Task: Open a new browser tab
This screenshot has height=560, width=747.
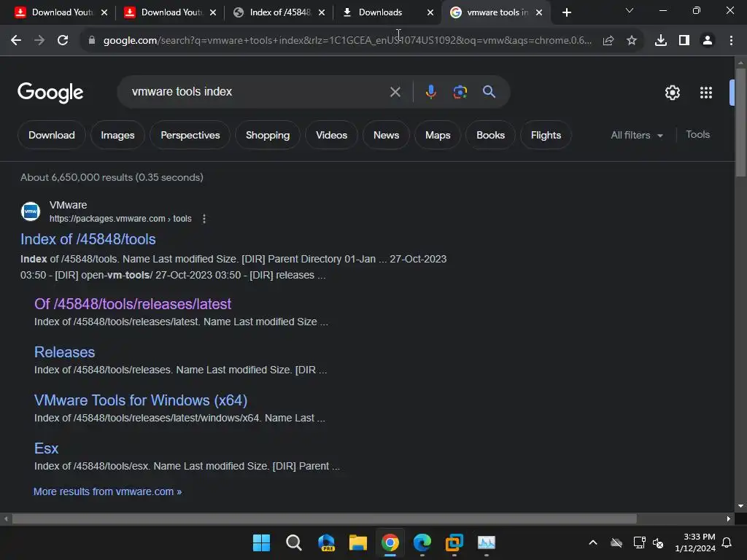Action: pyautogui.click(x=566, y=12)
